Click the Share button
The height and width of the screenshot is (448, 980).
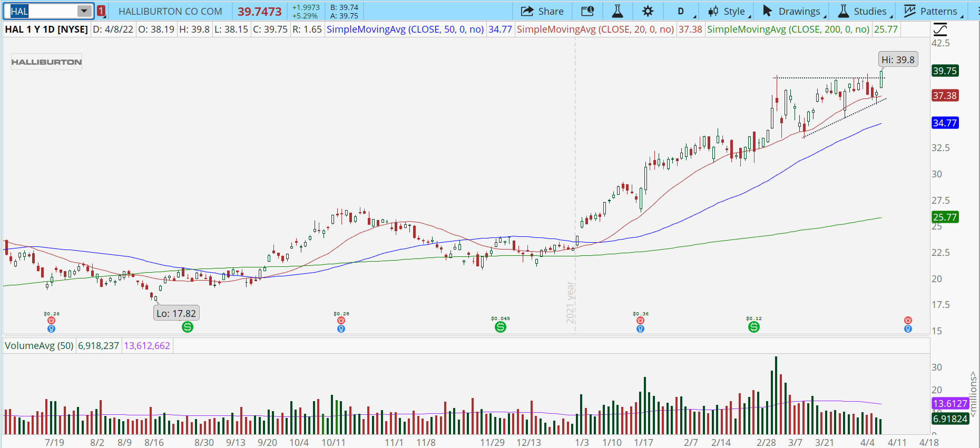[542, 11]
